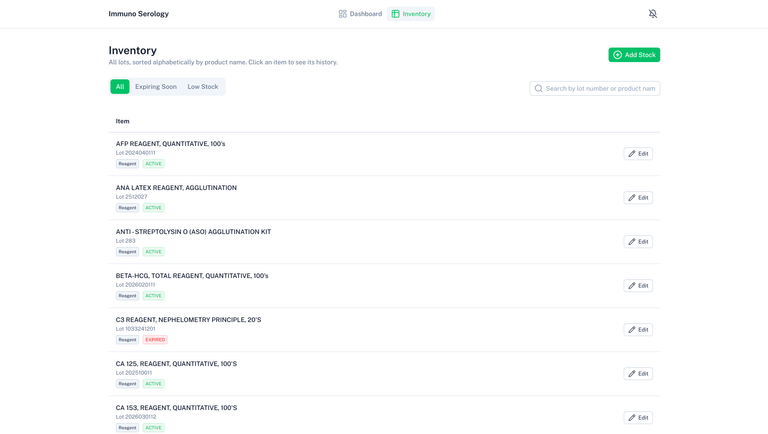Select the All filter
The image size is (768, 434).
[120, 87]
